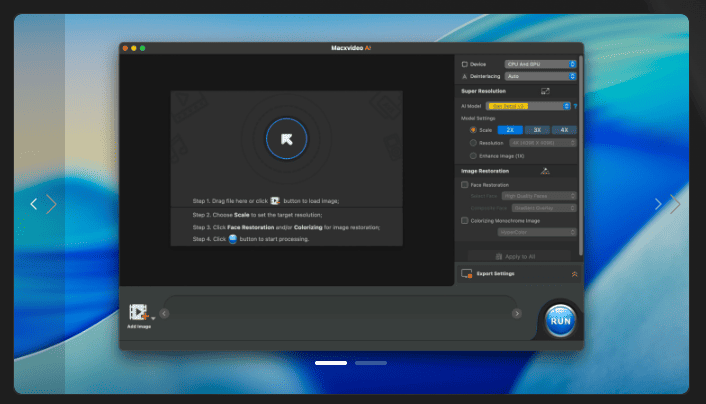Image resolution: width=706 pixels, height=404 pixels.
Task: Click the Export Settings label
Action: [495, 273]
